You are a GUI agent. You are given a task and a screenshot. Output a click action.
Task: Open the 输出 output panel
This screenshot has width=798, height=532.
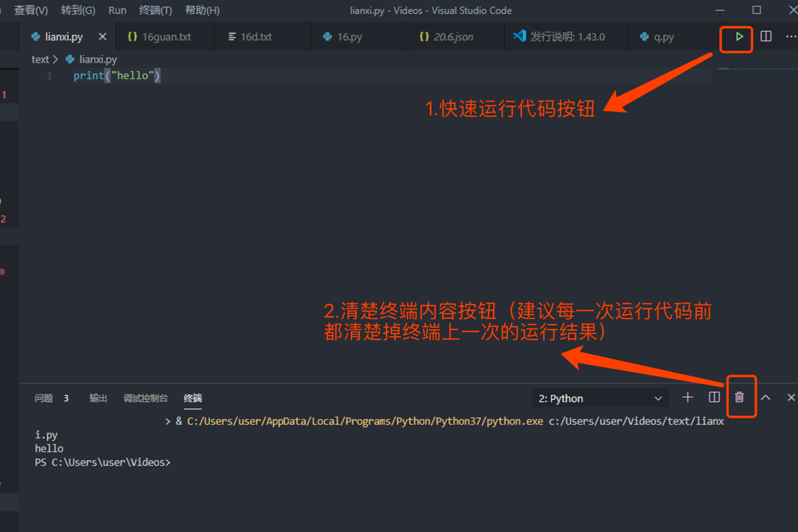(x=98, y=398)
